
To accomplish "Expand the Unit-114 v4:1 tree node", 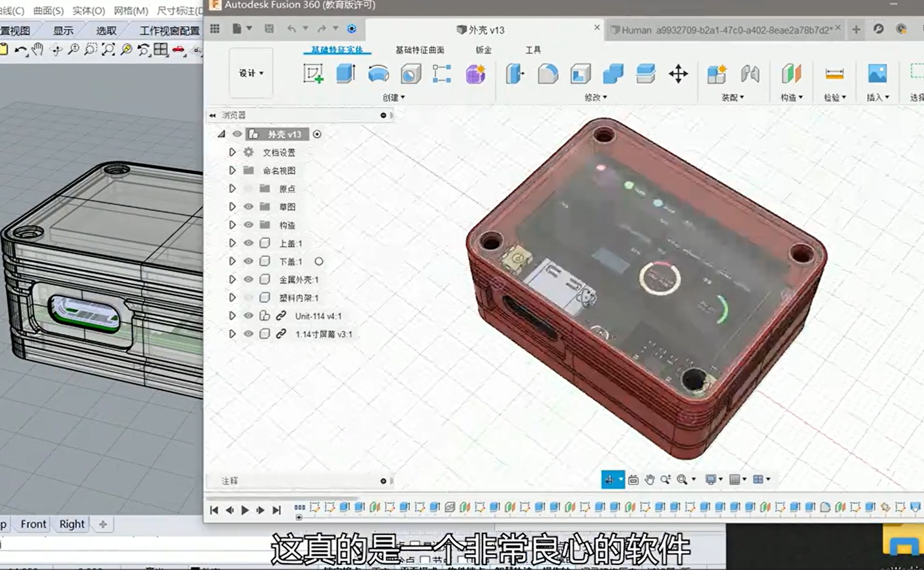I will [232, 316].
